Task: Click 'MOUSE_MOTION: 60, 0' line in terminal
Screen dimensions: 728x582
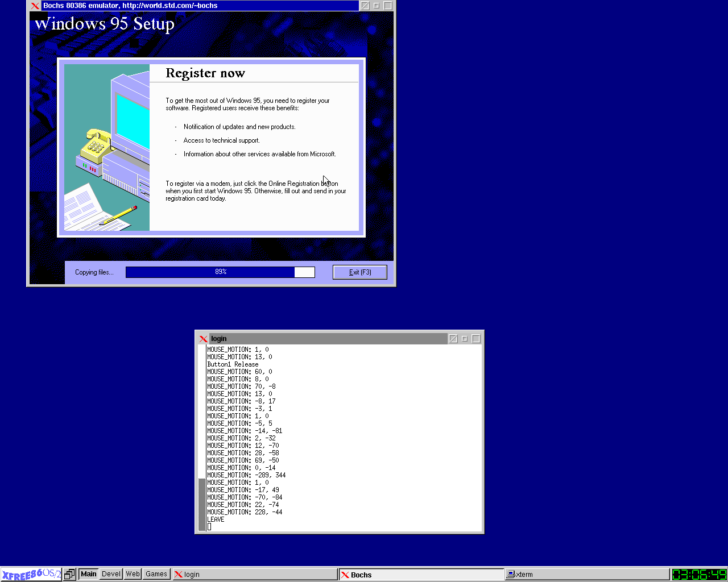Action: pyautogui.click(x=239, y=372)
